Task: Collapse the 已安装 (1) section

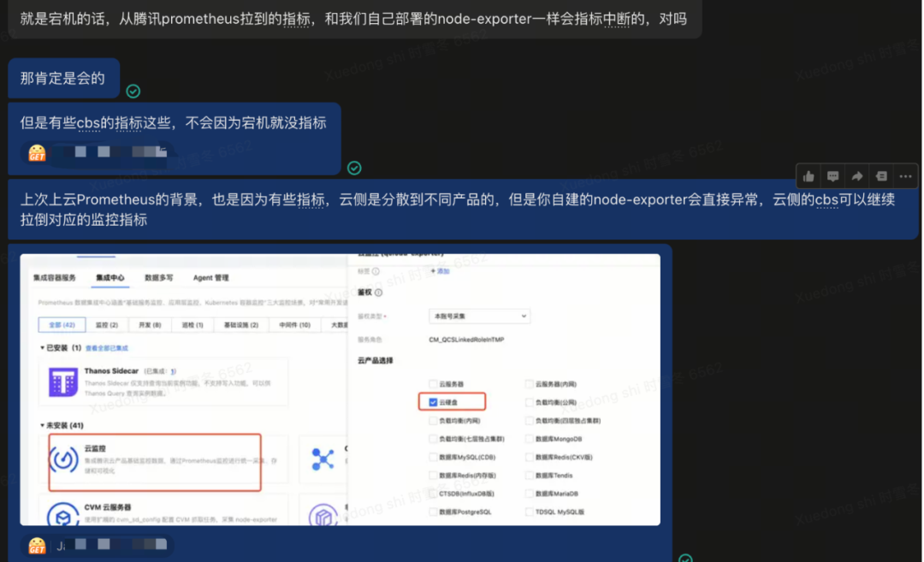Action: pos(43,347)
